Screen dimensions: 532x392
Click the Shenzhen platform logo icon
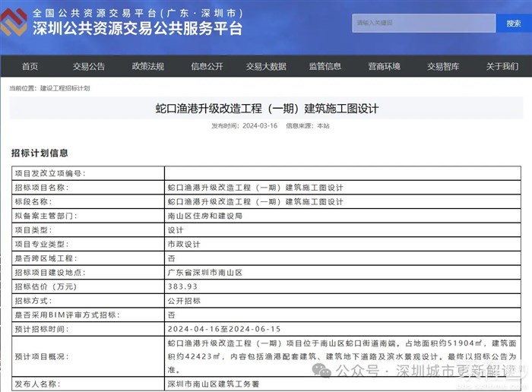14,23
